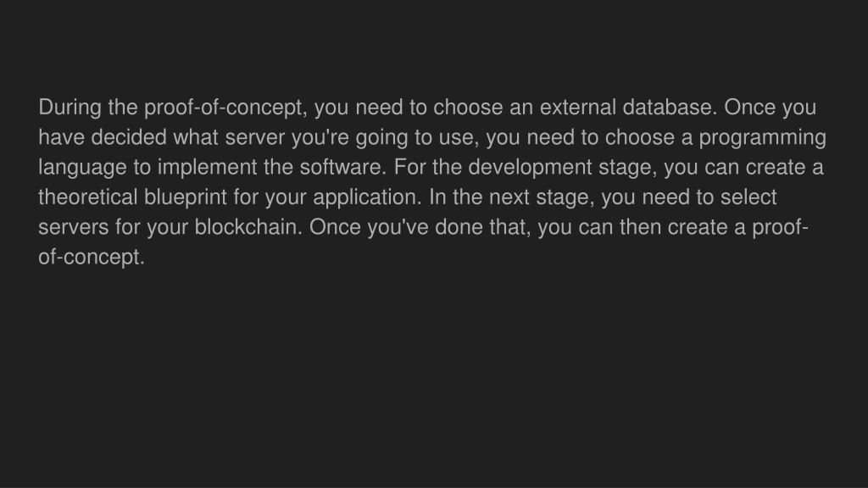Click the word "application"
Image resolution: width=868 pixels, height=488 pixels.
point(368,198)
